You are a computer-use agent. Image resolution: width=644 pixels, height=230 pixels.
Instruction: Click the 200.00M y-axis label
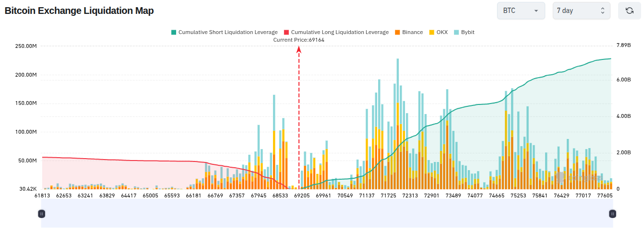coord(26,75)
